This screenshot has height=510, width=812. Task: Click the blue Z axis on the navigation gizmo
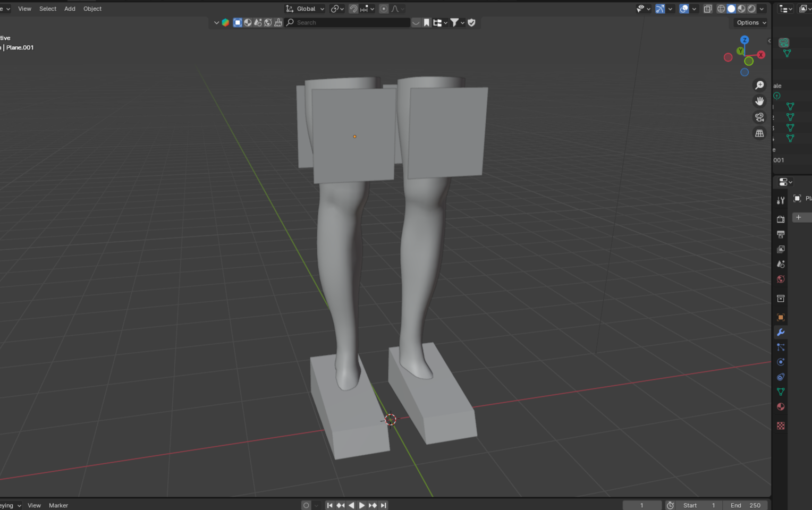click(x=745, y=40)
